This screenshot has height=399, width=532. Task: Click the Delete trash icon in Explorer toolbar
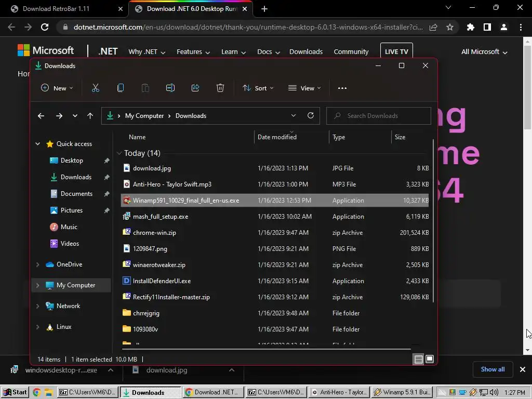pos(220,88)
